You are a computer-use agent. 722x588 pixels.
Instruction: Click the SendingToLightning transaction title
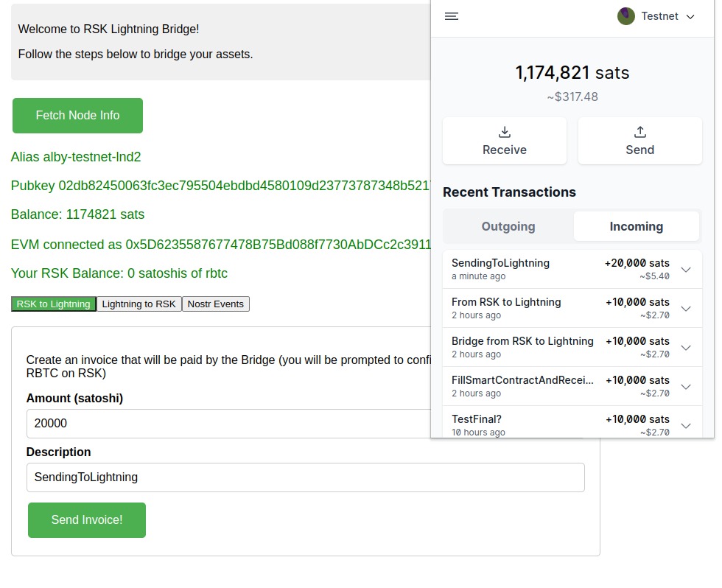point(500,263)
